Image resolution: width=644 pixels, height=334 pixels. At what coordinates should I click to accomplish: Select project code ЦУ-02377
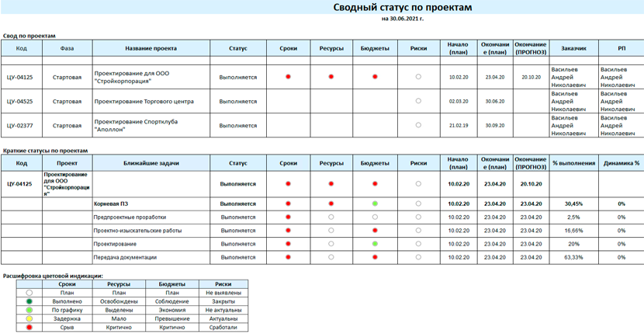[19, 126]
